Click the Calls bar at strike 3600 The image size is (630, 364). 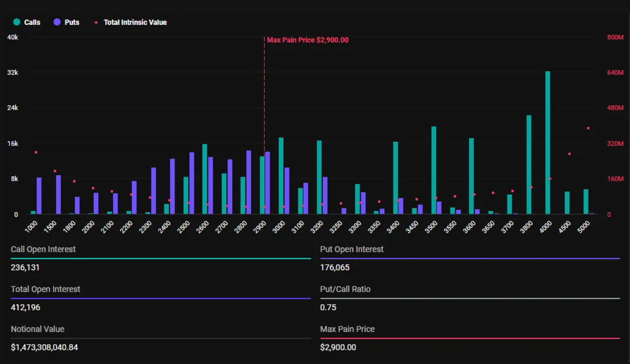click(471, 176)
